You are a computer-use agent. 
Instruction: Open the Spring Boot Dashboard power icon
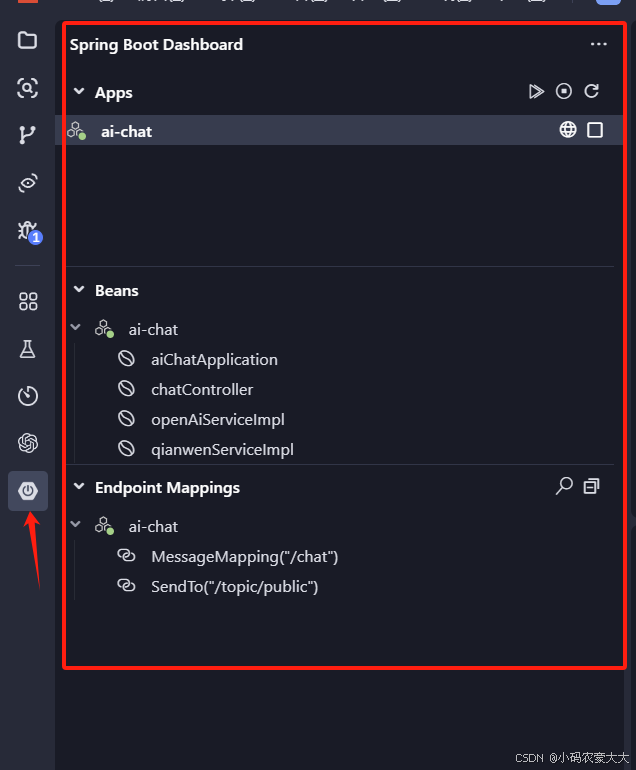tap(28, 491)
